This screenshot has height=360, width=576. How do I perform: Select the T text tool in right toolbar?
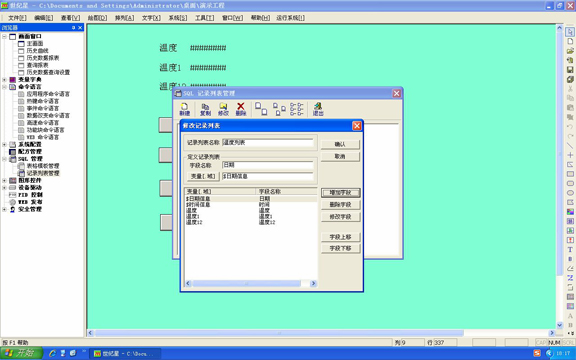click(570, 249)
